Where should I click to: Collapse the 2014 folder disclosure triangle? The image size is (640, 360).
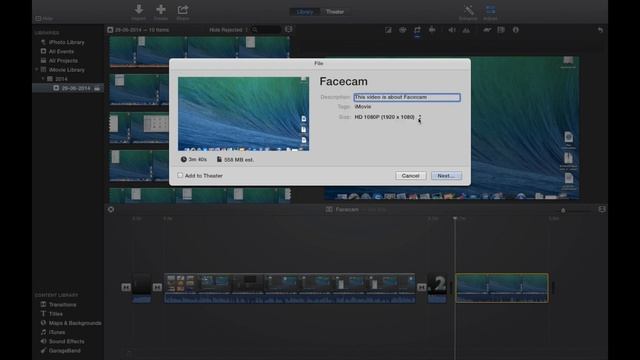(x=43, y=79)
